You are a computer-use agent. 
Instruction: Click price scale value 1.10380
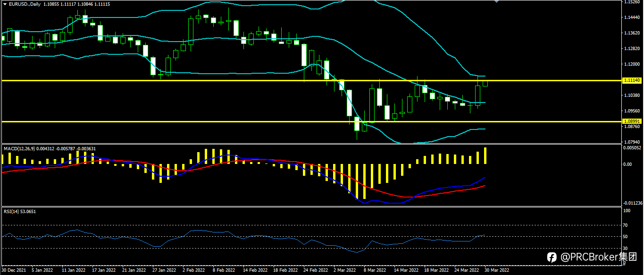tap(632, 95)
